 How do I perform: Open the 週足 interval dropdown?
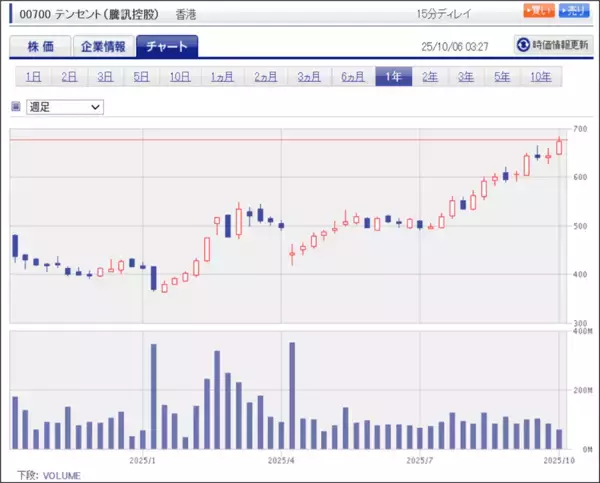coord(65,106)
